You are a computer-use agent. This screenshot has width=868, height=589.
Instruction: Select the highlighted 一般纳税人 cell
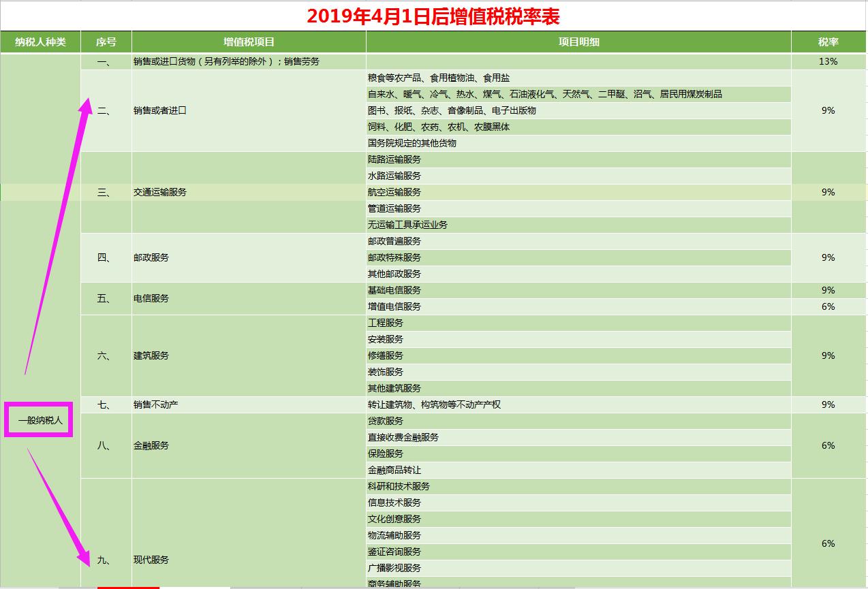pos(39,421)
